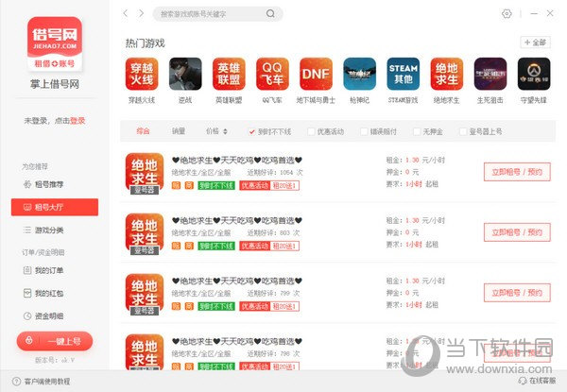567x392 pixels.
Task: Open the title of the 799次 listing
Action: [x=237, y=281]
